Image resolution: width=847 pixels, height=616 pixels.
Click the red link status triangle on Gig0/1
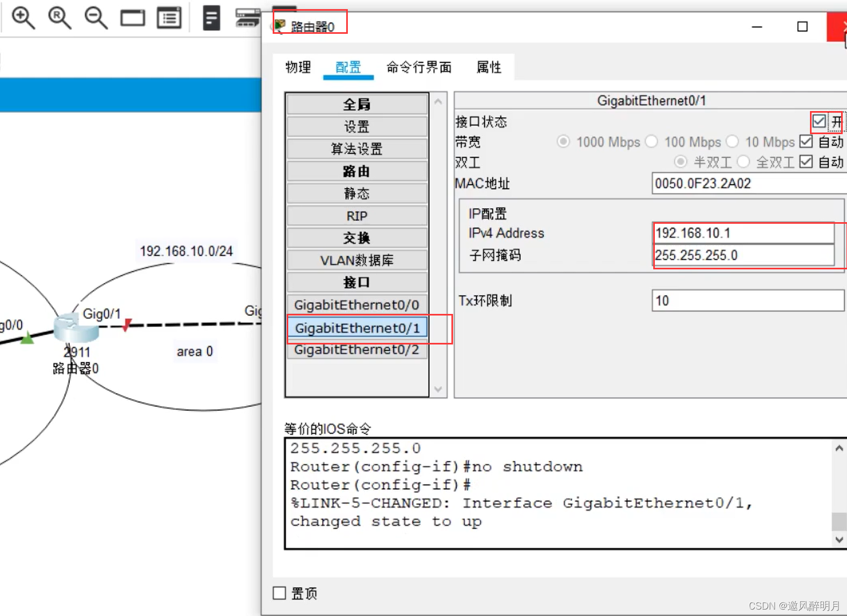[x=127, y=325]
